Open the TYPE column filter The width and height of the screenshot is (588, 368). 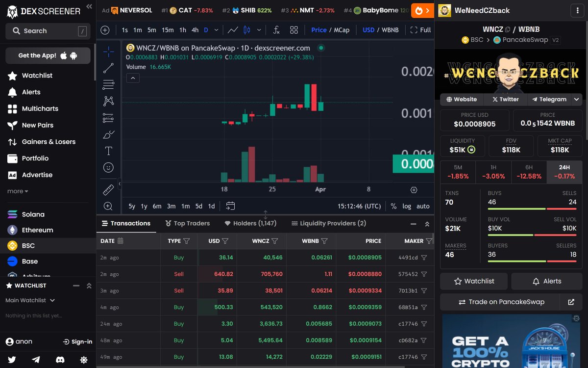186,241
